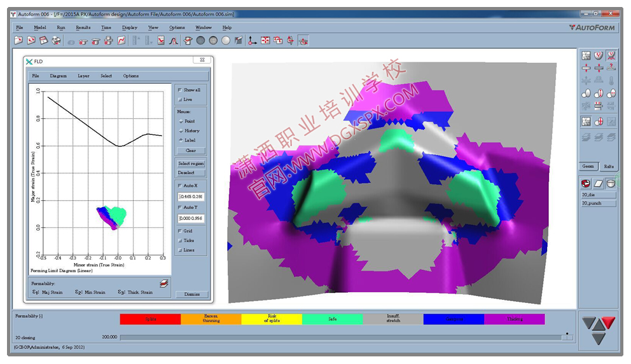Select the Label mouse mode radio
The image size is (631, 364).
[181, 140]
